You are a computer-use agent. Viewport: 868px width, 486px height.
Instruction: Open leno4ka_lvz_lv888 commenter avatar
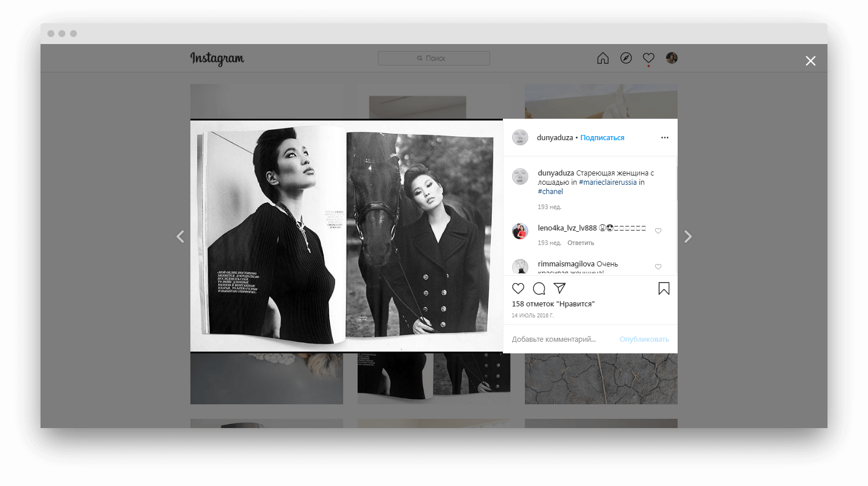click(x=520, y=231)
